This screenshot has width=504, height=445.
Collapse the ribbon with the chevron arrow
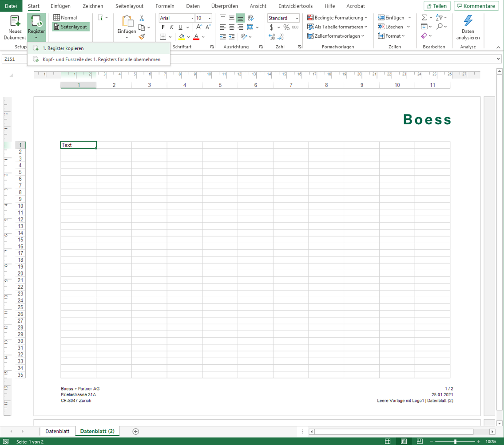[498, 47]
